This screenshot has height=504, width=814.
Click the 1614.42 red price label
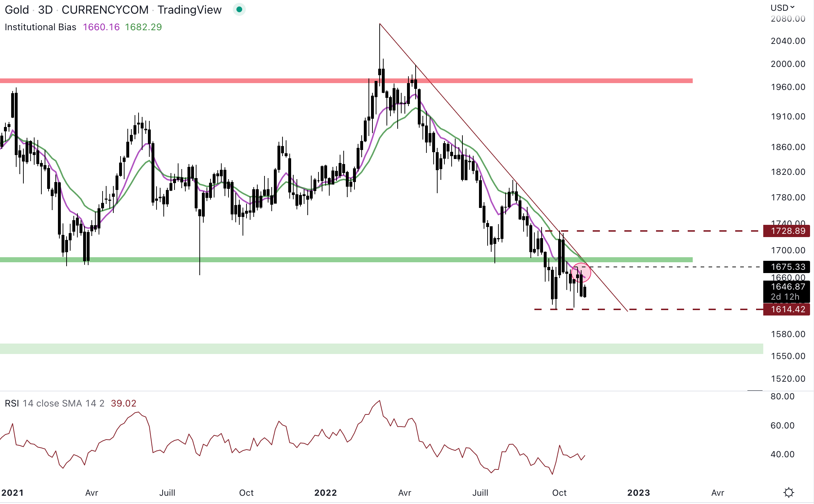[786, 309]
